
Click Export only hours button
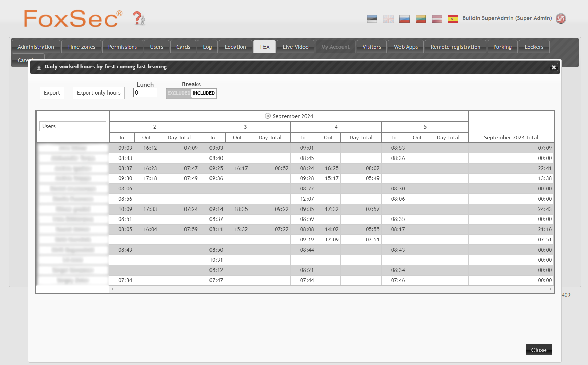click(x=99, y=93)
